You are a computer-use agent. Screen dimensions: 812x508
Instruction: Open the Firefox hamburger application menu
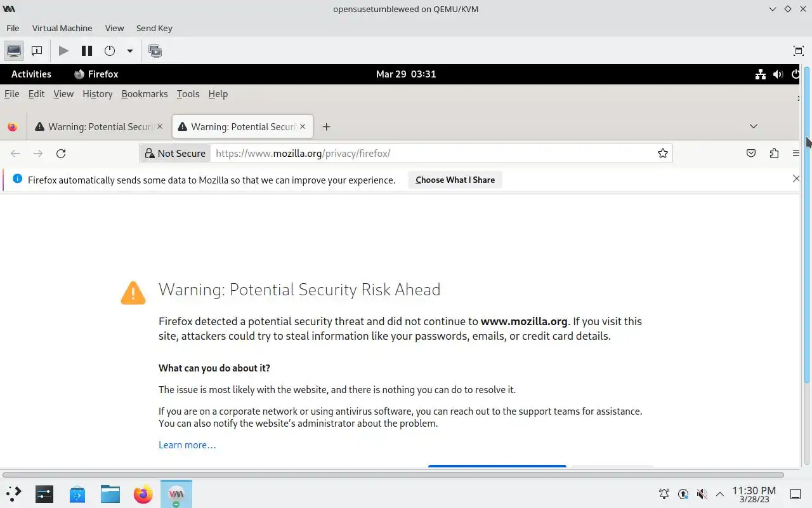tap(796, 153)
